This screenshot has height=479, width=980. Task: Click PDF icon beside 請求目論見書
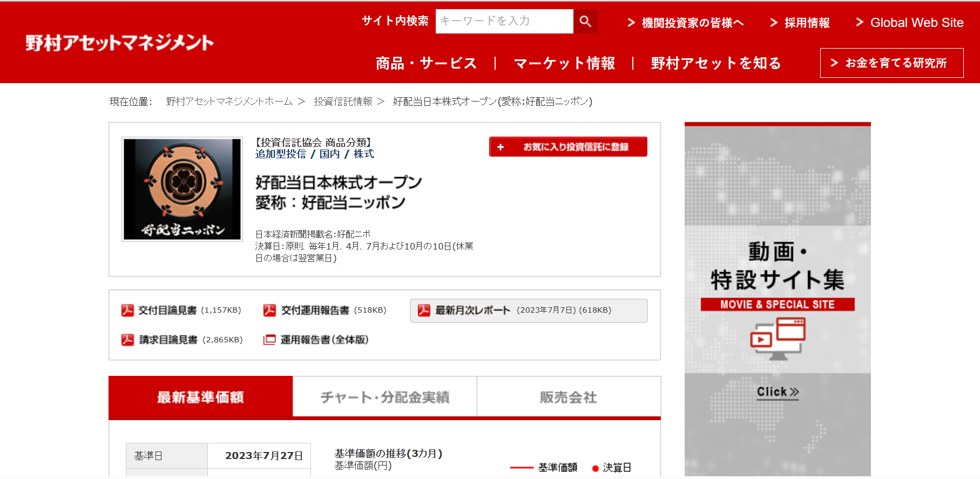pyautogui.click(x=127, y=340)
